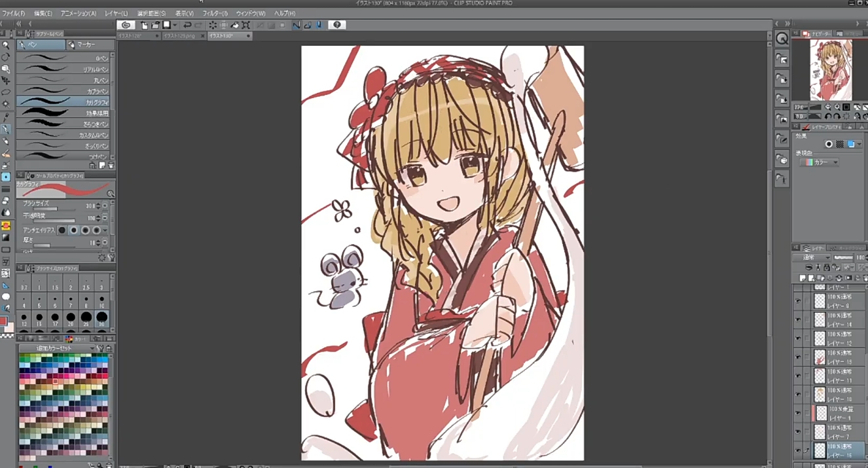Viewport: 868px width, 468px height.
Task: Open the save options dropdown arrow
Action: coord(175,25)
